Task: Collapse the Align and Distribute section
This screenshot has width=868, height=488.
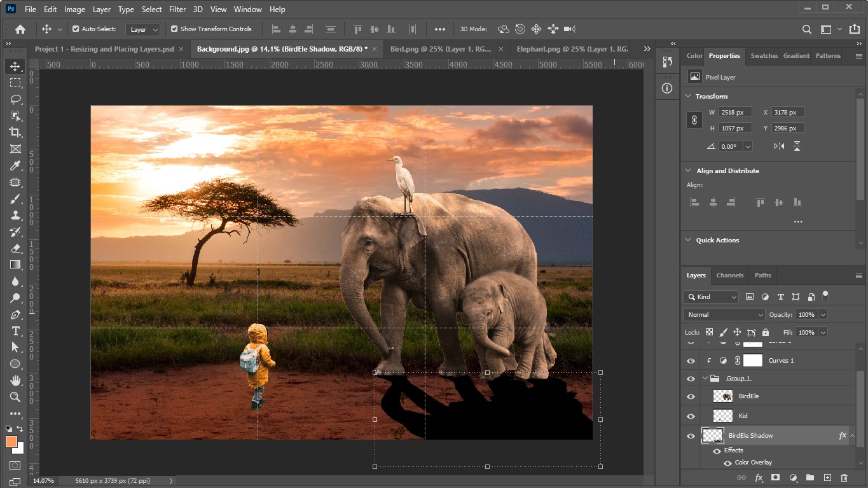Action: click(x=688, y=171)
